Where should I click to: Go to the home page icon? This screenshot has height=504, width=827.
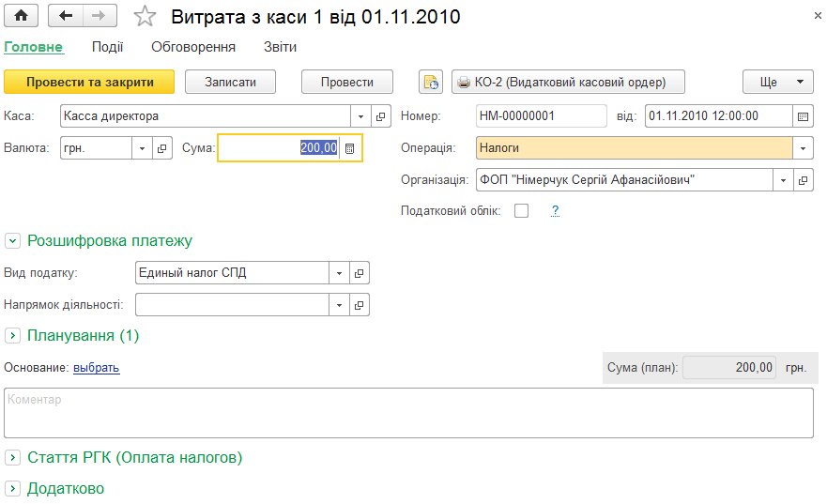21,16
